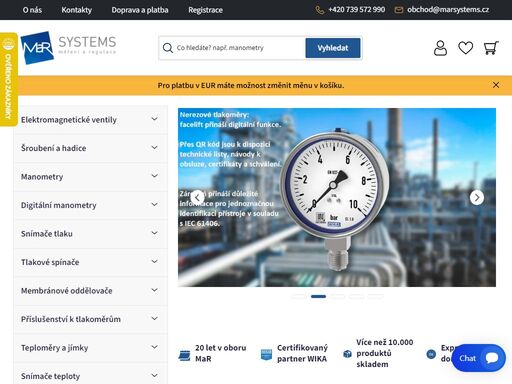Click the phone icon beside +420 number
The height and width of the screenshot is (384, 512).
click(320, 10)
